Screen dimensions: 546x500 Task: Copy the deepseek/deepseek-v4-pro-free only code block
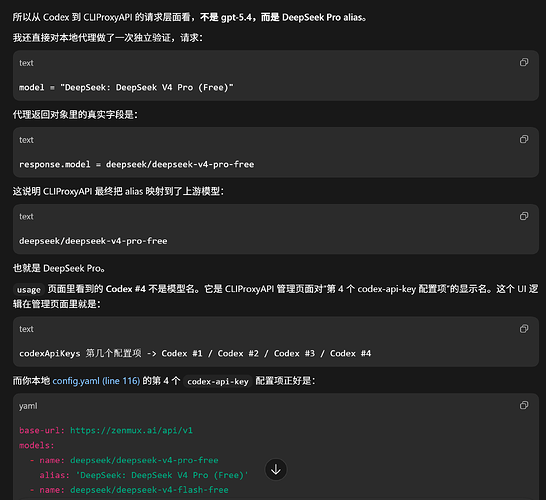pos(524,216)
